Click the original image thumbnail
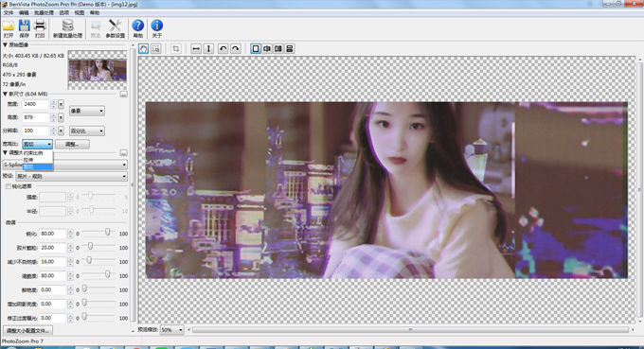This screenshot has width=644, height=349. click(x=98, y=70)
